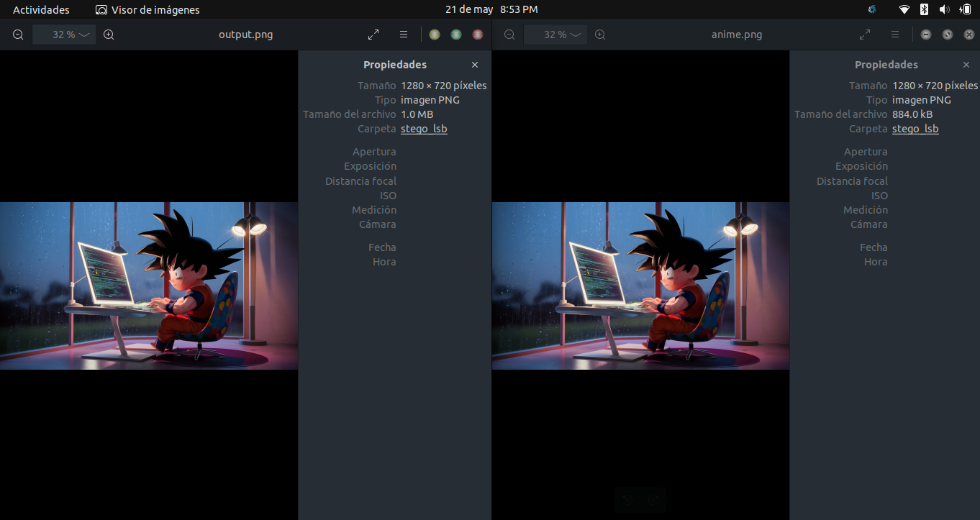Maximize the output.png window
Screen dimensions: 980x520
click(456, 35)
